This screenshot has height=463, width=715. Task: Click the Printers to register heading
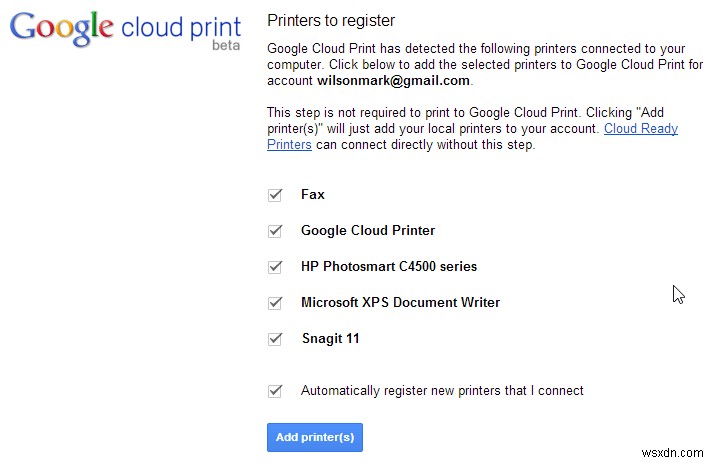pyautogui.click(x=331, y=21)
